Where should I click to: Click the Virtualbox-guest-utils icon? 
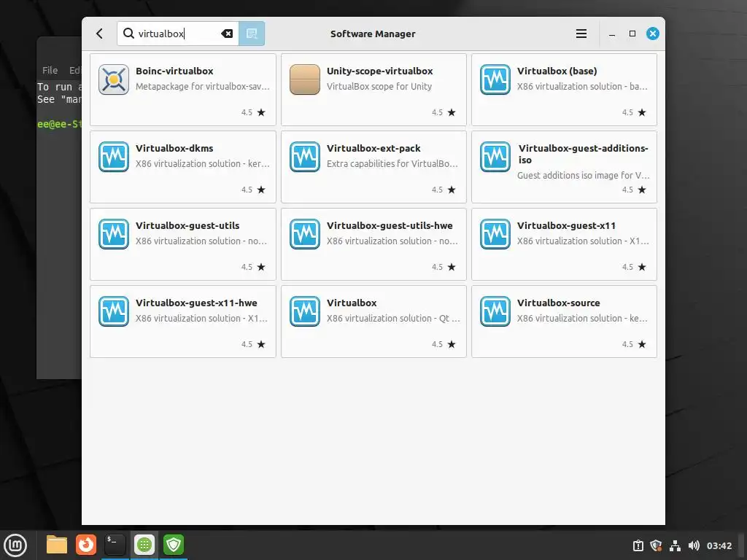114,234
